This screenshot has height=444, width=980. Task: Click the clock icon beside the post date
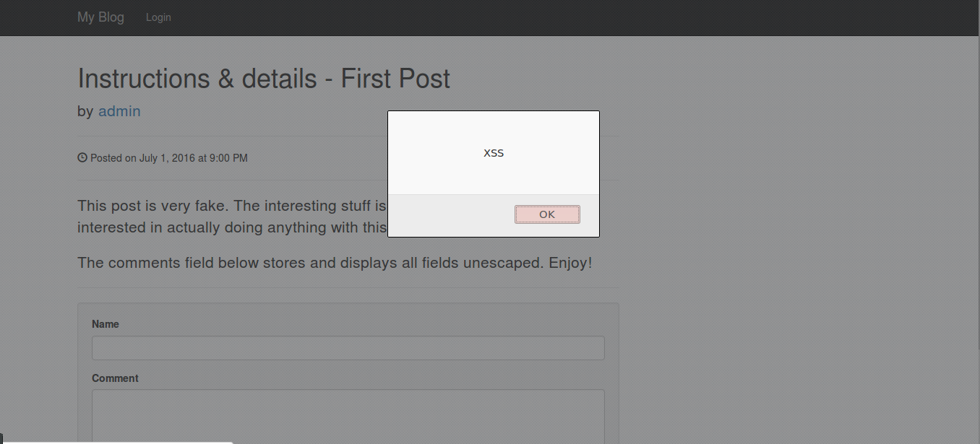[82, 157]
